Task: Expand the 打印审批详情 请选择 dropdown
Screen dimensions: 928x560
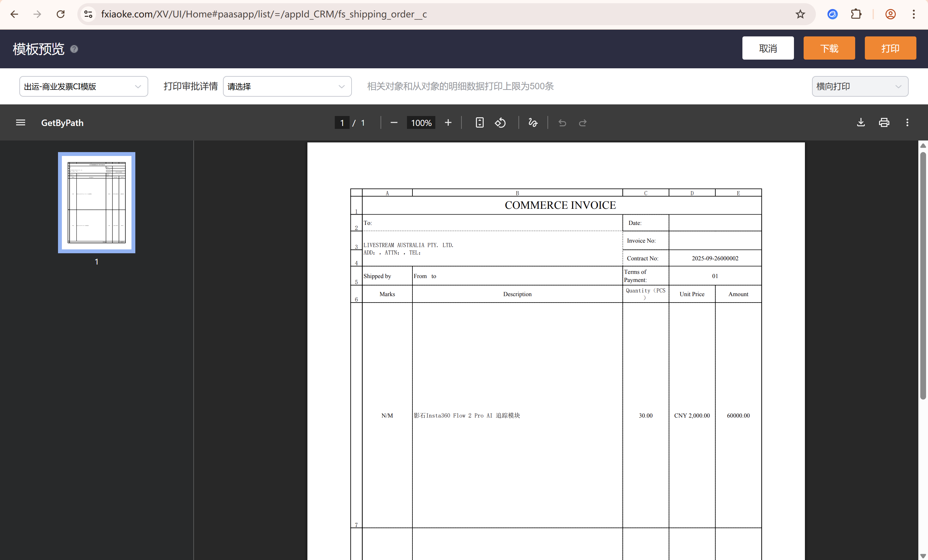Action: pos(287,87)
